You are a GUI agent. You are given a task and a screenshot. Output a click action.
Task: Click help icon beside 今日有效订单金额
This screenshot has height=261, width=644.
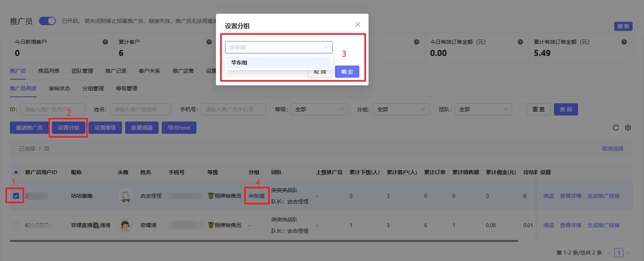pos(520,42)
